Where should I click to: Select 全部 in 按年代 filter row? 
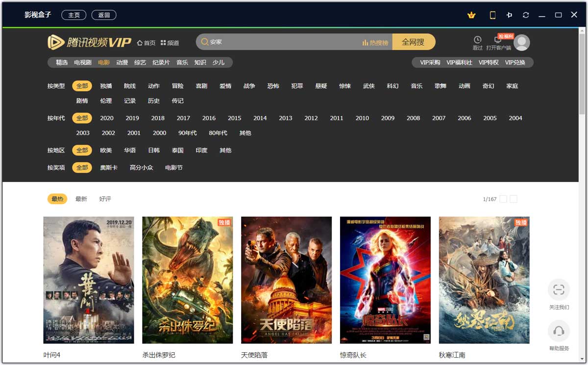click(x=82, y=118)
